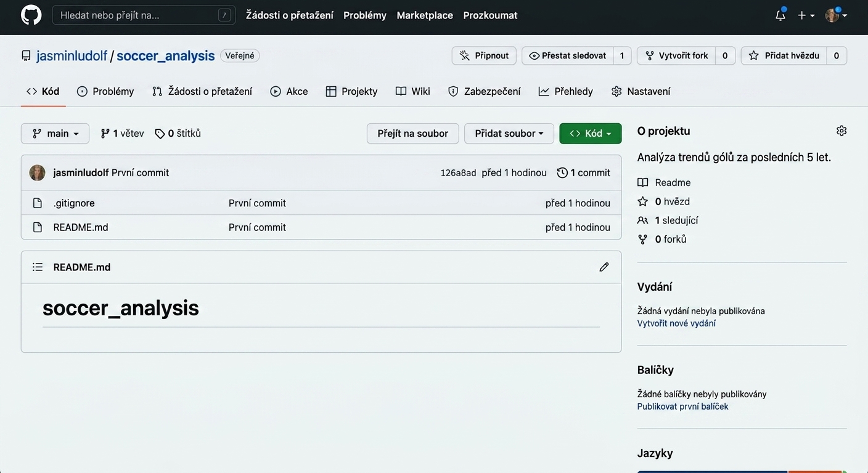Click the README.md header title above the preview

click(x=82, y=267)
